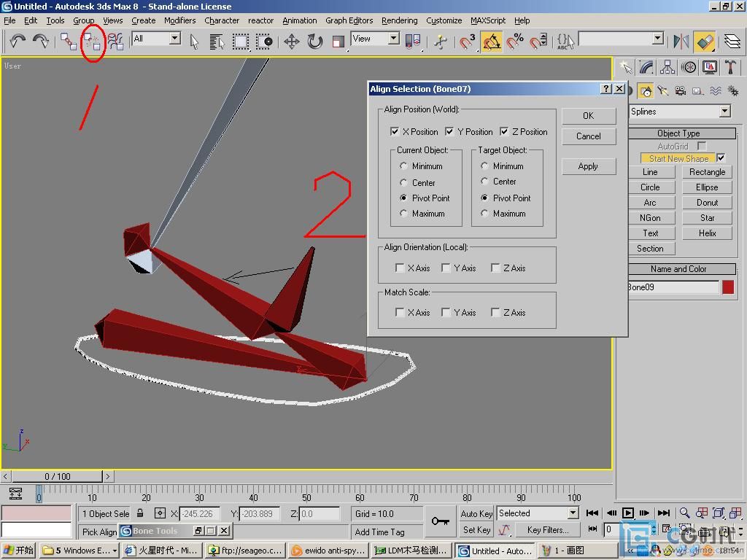Click Apply in Align Selection dialog

[x=589, y=166]
